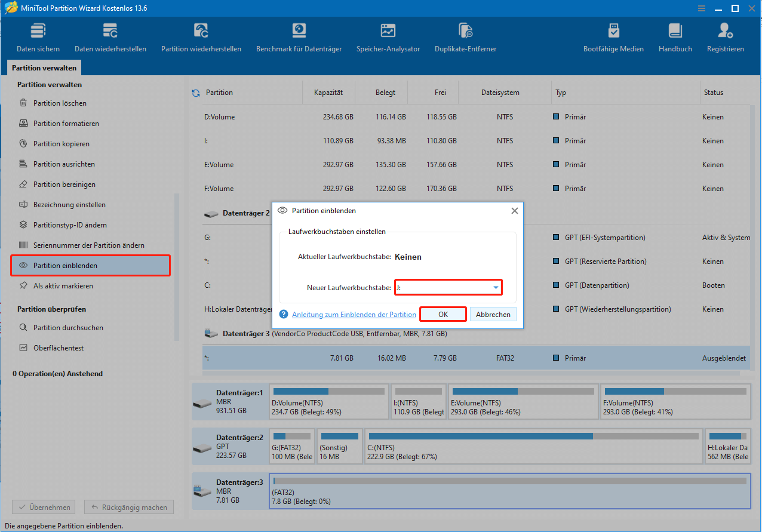Launch Benchmark für Datenträger
762x532 pixels.
pos(299,36)
